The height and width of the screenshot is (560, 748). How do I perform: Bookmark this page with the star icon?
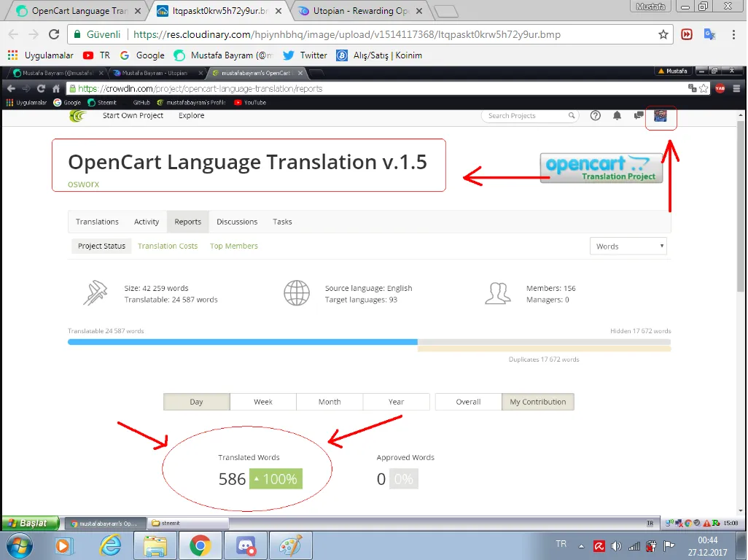click(x=663, y=34)
